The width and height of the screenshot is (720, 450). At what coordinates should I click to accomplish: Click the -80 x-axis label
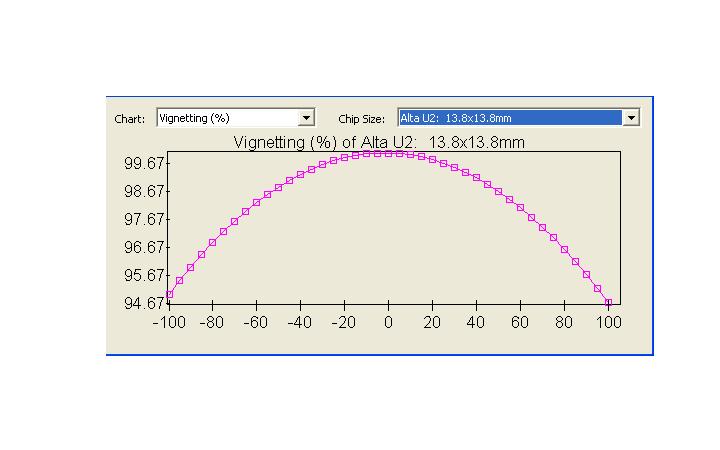pyautogui.click(x=212, y=322)
